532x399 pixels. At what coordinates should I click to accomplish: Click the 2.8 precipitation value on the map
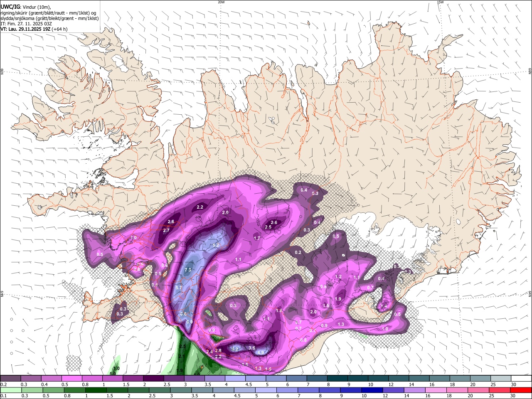tap(218, 351)
